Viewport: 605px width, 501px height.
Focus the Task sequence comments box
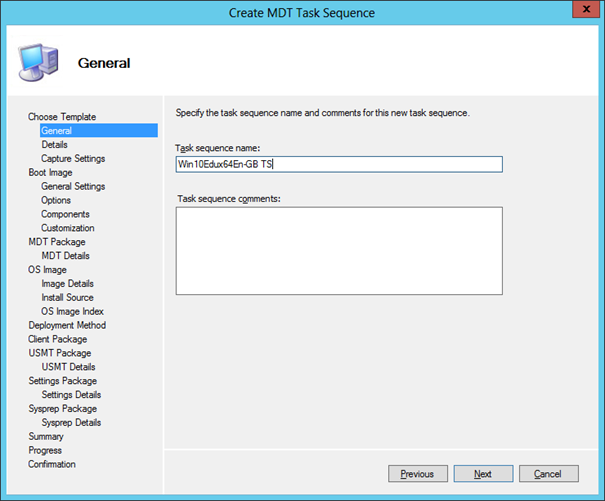click(338, 251)
